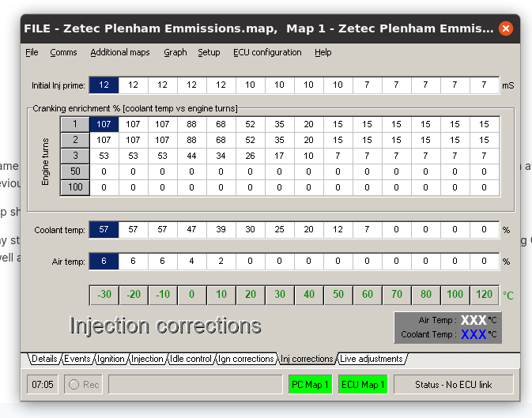Select last Initial Inj prime cell under 120°C
Viewport: 532px width, 418px height.
tap(484, 85)
